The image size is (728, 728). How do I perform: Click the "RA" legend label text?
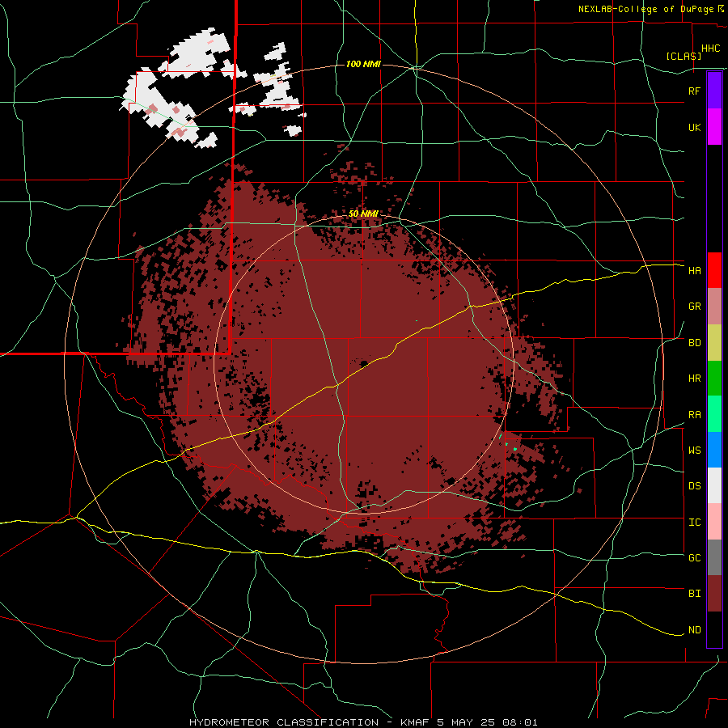tap(695, 415)
